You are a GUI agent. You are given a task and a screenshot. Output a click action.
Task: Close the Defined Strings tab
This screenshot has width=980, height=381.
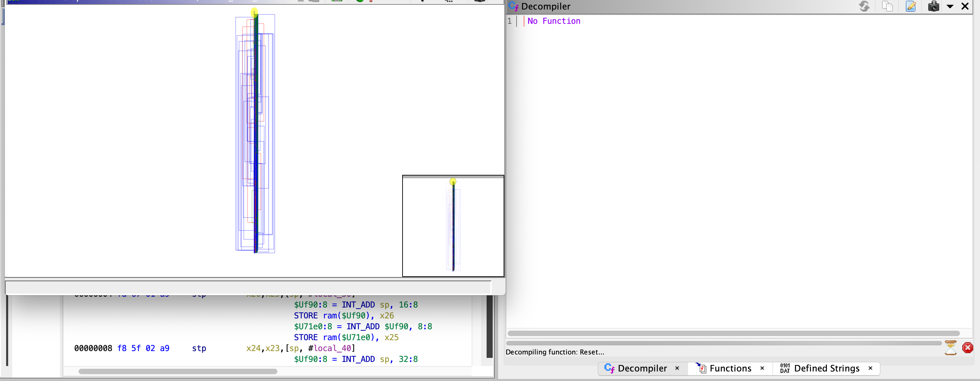(x=870, y=368)
